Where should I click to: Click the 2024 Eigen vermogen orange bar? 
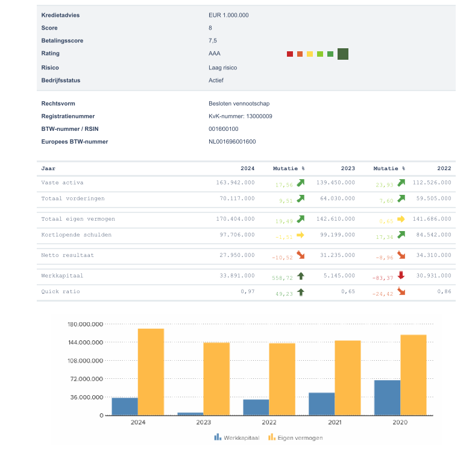pyautogui.click(x=151, y=372)
